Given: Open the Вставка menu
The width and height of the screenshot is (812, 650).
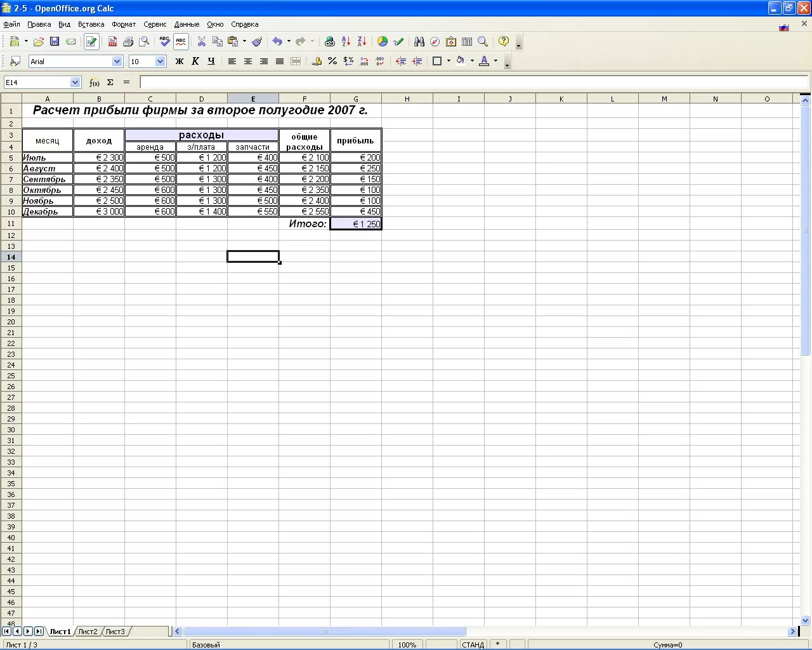Looking at the screenshot, I should pos(91,24).
